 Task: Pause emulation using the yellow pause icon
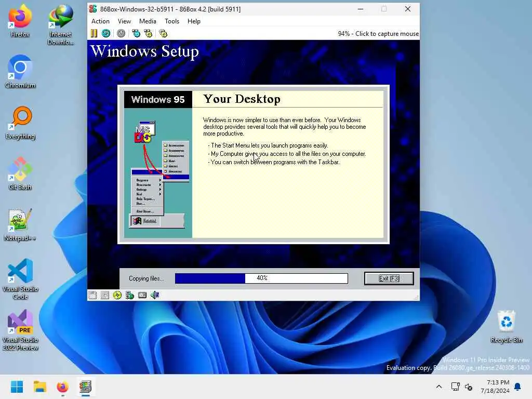click(94, 33)
